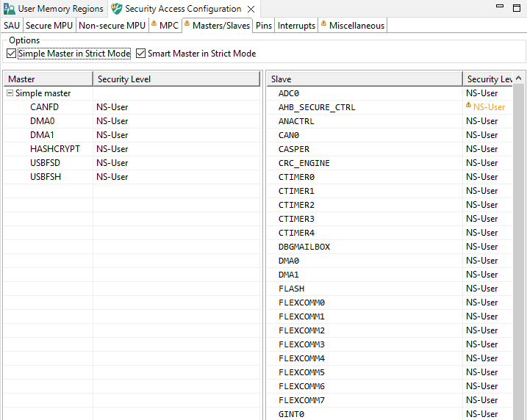Click the Slave column header
527x420 pixels.
(x=364, y=79)
